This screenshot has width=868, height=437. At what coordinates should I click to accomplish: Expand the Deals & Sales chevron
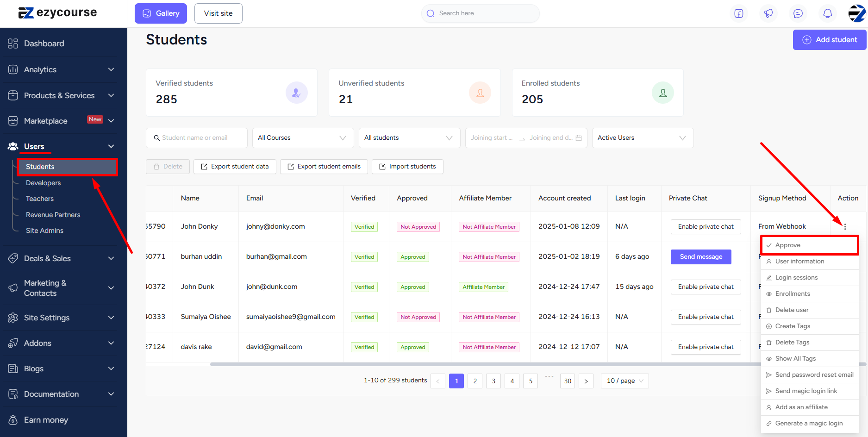pyautogui.click(x=111, y=258)
